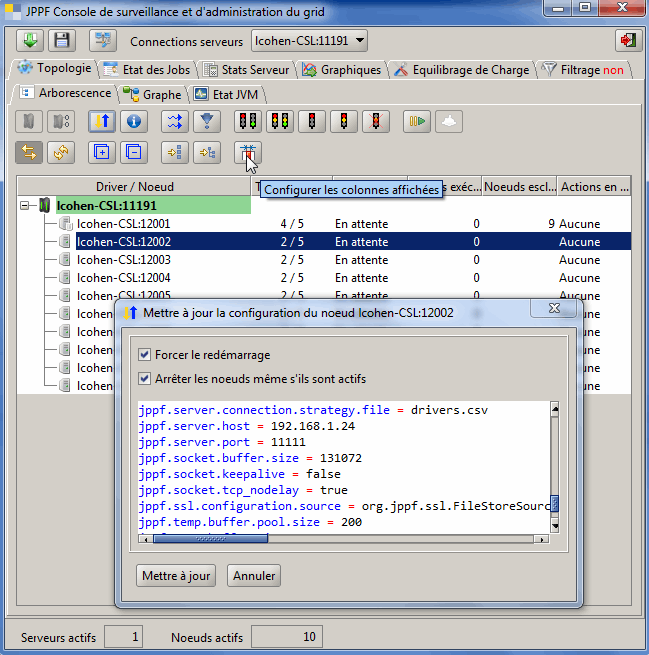Open the Connections serveurs dropdown
Screen dimensions: 649x655
(x=308, y=41)
